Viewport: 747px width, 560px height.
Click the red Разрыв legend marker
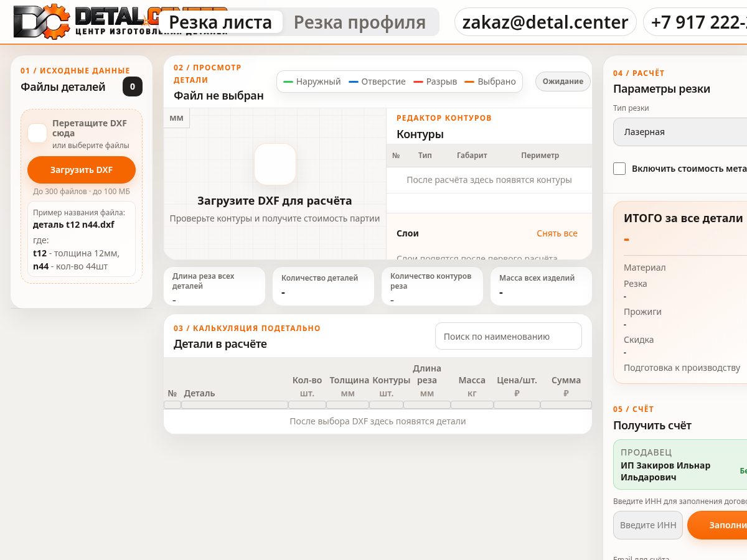[x=418, y=82]
